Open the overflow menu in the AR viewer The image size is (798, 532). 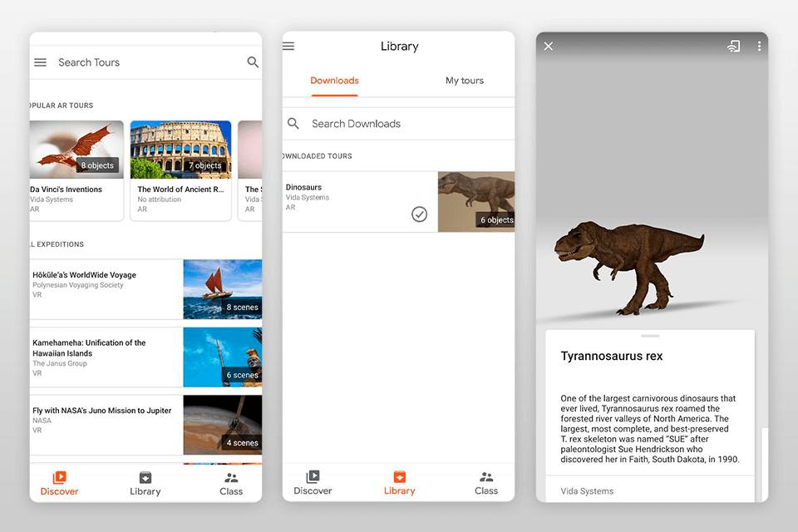pos(759,46)
